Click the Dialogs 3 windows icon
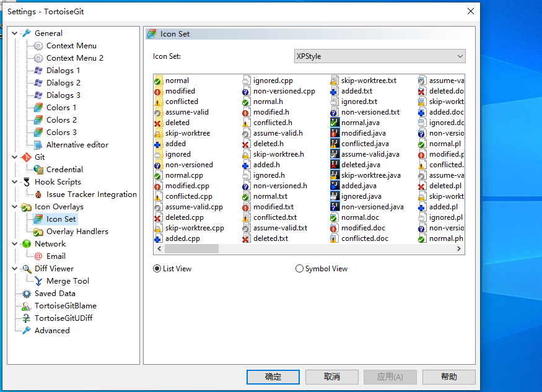 pyautogui.click(x=38, y=95)
